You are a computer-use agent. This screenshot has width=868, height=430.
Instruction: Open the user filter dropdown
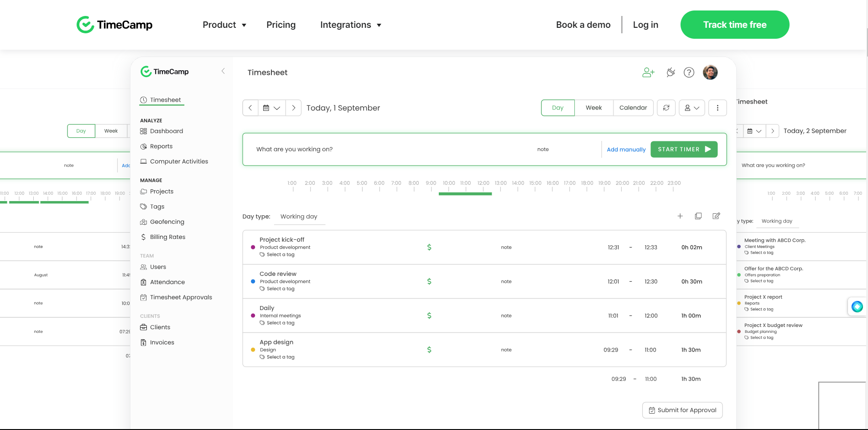[691, 108]
